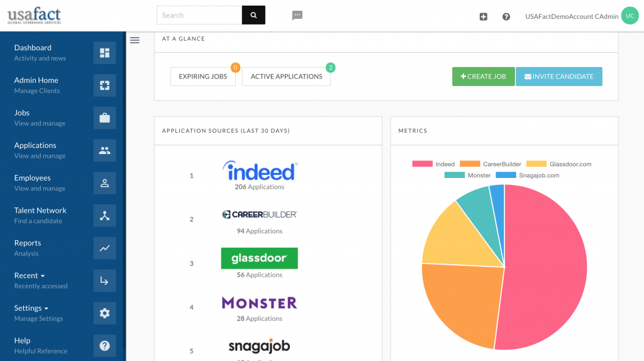
Task: Click the Create Job button
Action: click(x=484, y=76)
